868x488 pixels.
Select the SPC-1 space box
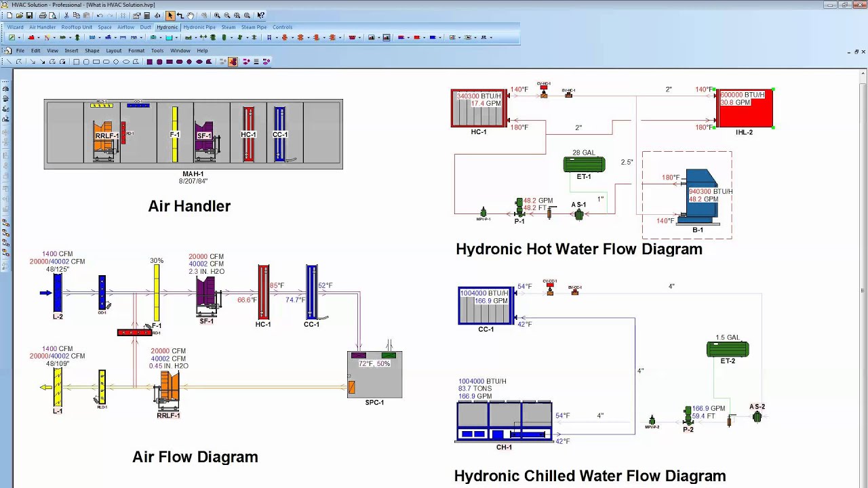pyautogui.click(x=375, y=374)
